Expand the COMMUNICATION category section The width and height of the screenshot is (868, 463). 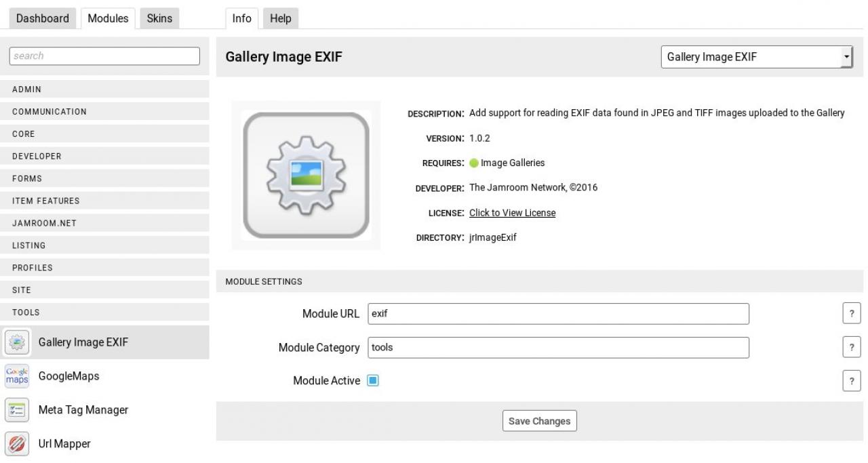tap(105, 112)
